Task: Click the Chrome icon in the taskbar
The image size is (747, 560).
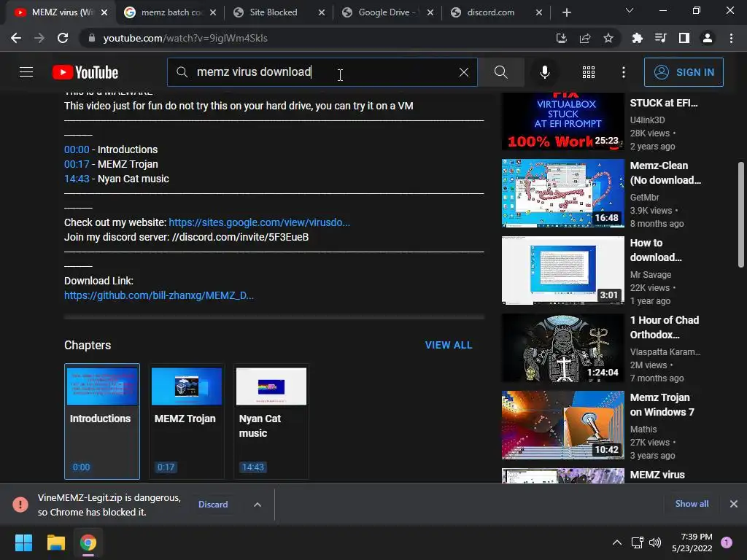Action: [x=88, y=542]
